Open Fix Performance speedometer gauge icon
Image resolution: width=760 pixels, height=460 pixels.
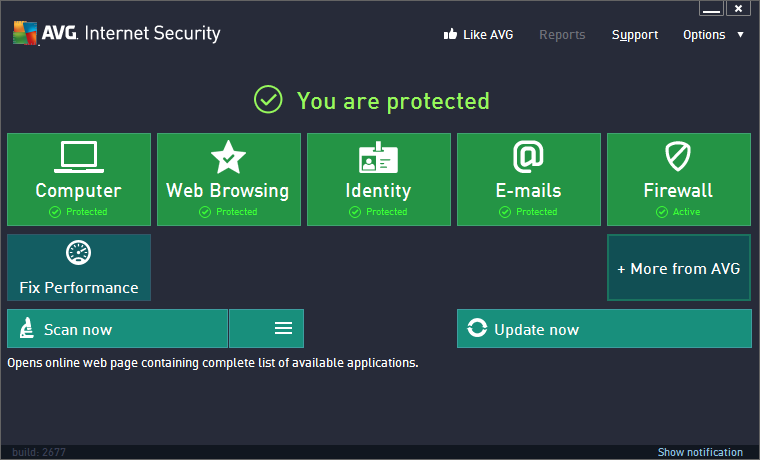(x=78, y=253)
